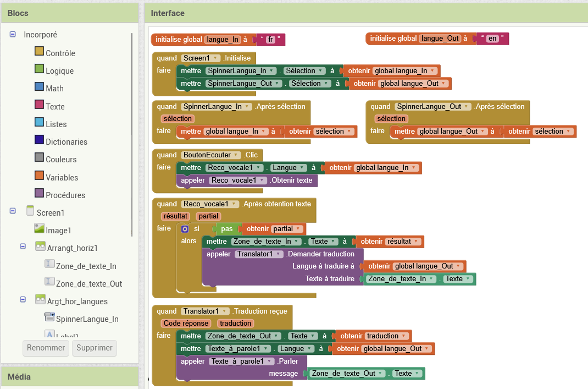Edit the "en" text string value
The image size is (588, 389).
[492, 39]
